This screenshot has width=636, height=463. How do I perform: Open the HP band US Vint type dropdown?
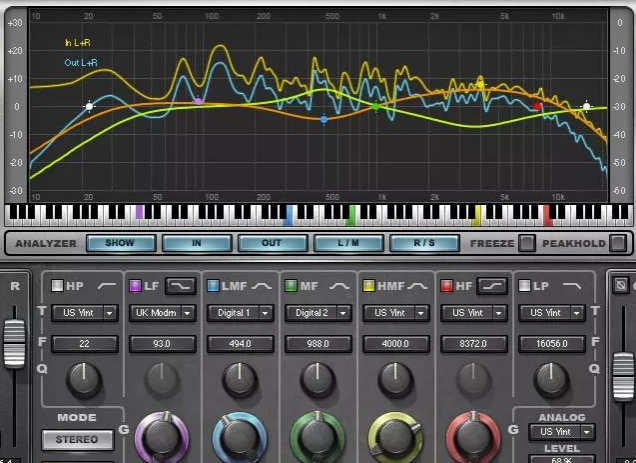[x=85, y=313]
